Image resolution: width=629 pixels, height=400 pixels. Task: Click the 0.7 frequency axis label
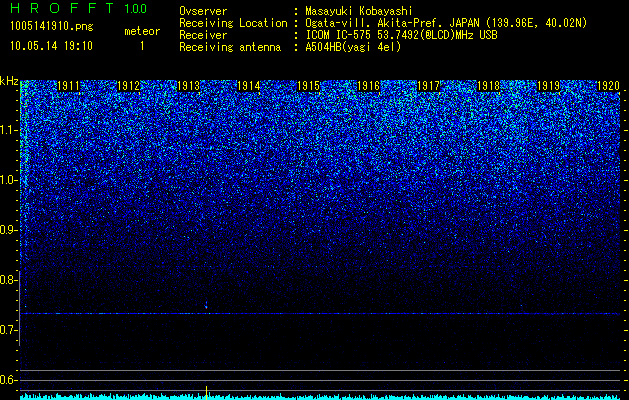(9, 330)
